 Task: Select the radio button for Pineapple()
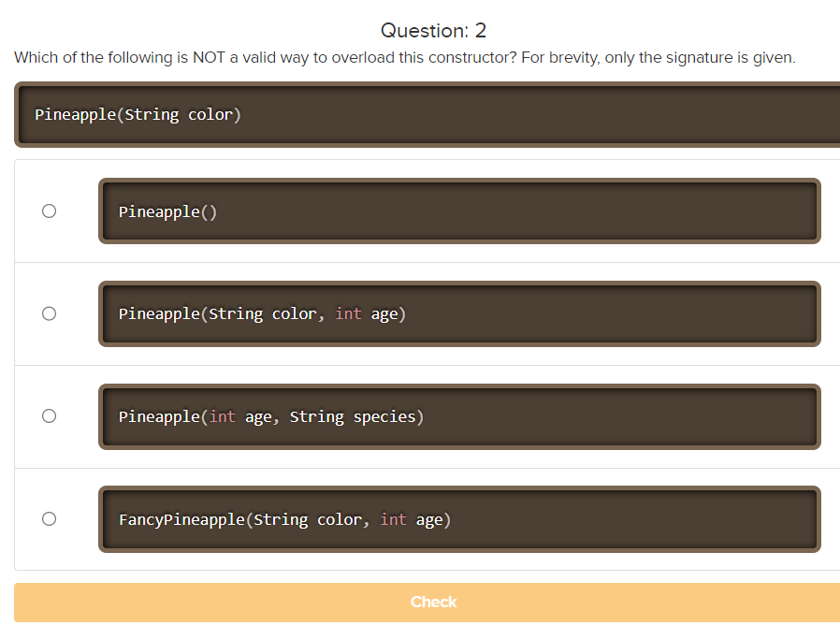pos(49,211)
